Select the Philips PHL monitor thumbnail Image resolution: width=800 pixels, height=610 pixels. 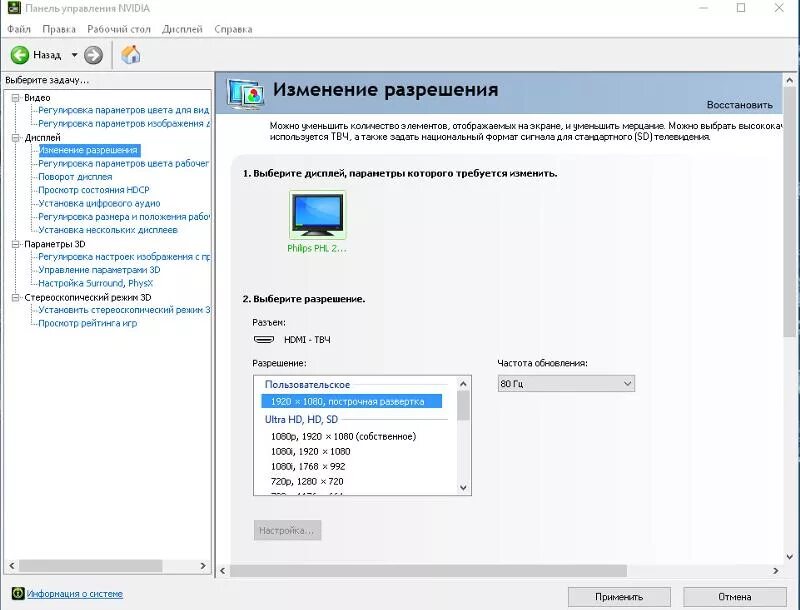(317, 215)
